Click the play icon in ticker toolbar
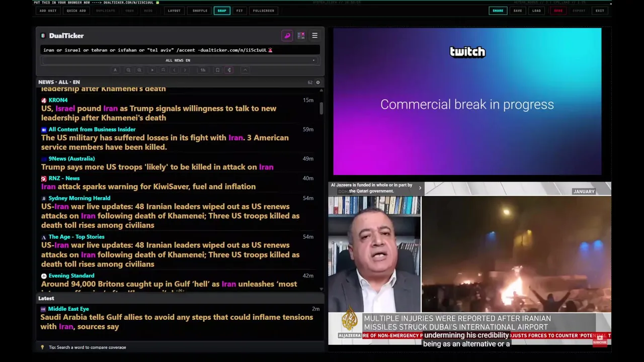Viewport: 644px width, 362px height. (x=152, y=70)
